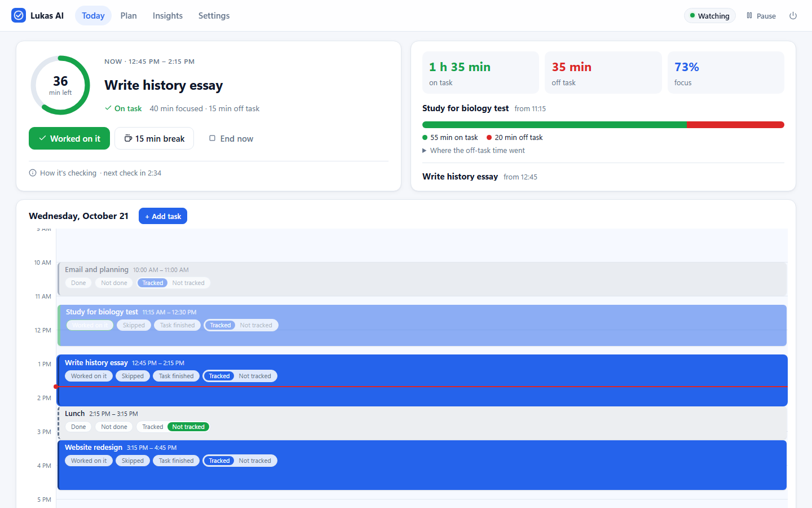Click the 36 min left progress ring

click(60, 85)
